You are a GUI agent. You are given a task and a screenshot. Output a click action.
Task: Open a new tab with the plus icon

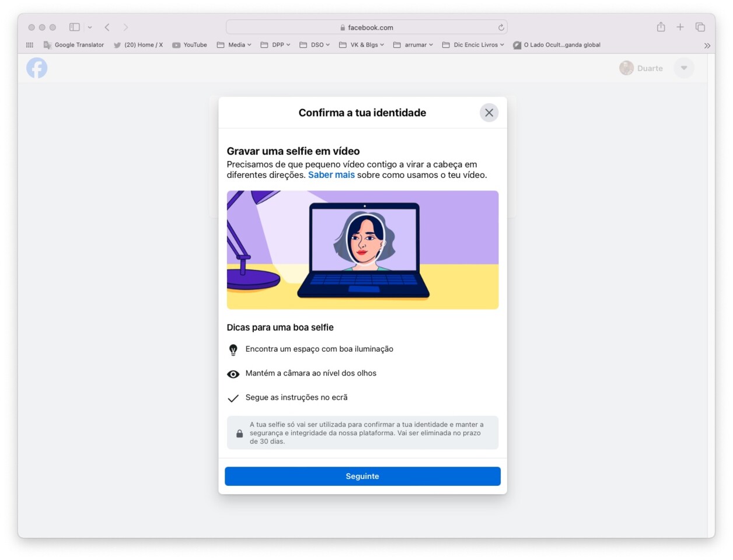[680, 27]
